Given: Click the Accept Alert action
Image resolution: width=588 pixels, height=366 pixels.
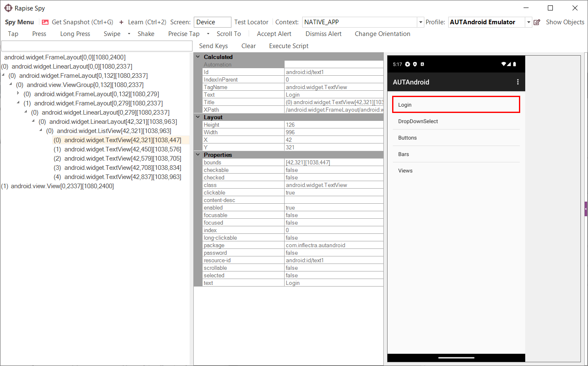Looking at the screenshot, I should tap(274, 34).
